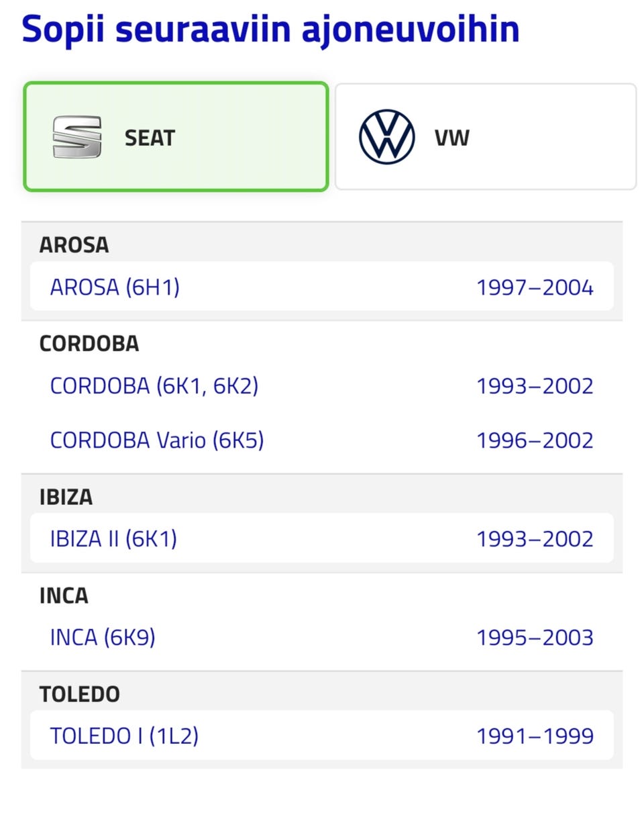Image resolution: width=644 pixels, height=815 pixels.
Task: Click the 1996–2002 year range for CORDOBA Vario
Action: 535,441
